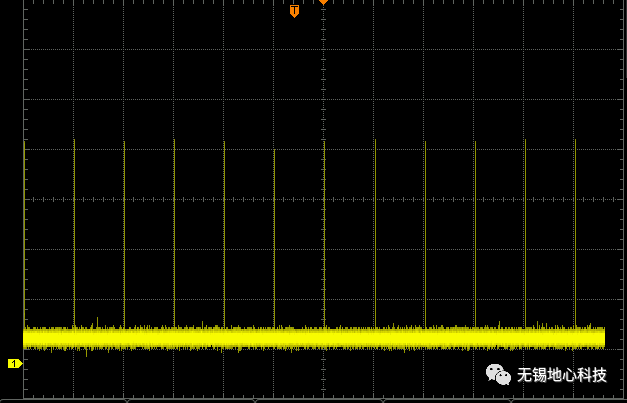Click the orange T trigger position marker

294,11
